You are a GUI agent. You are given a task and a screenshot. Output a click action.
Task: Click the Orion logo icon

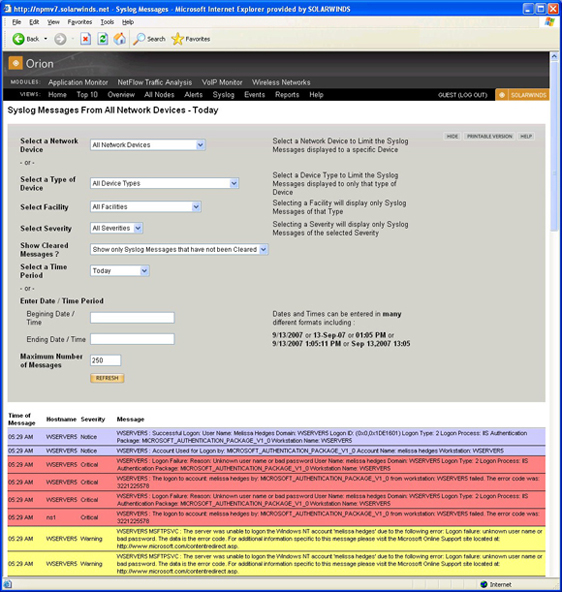[15, 63]
